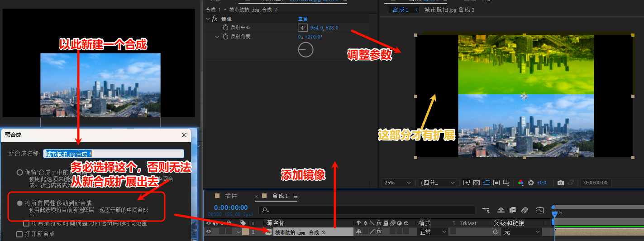Click the 城市航拍.jpg 合成 2 viewer breadcrumb
The height and width of the screenshot is (241, 644).
pos(449,10)
